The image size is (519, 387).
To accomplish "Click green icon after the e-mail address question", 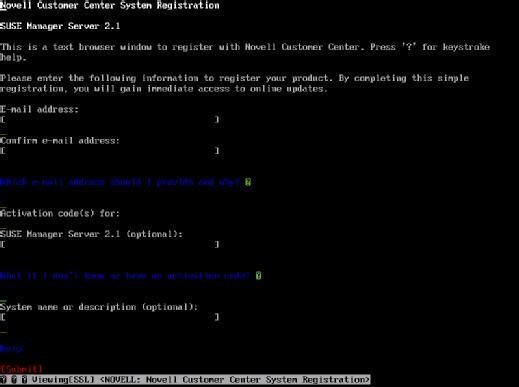I will [248, 182].
